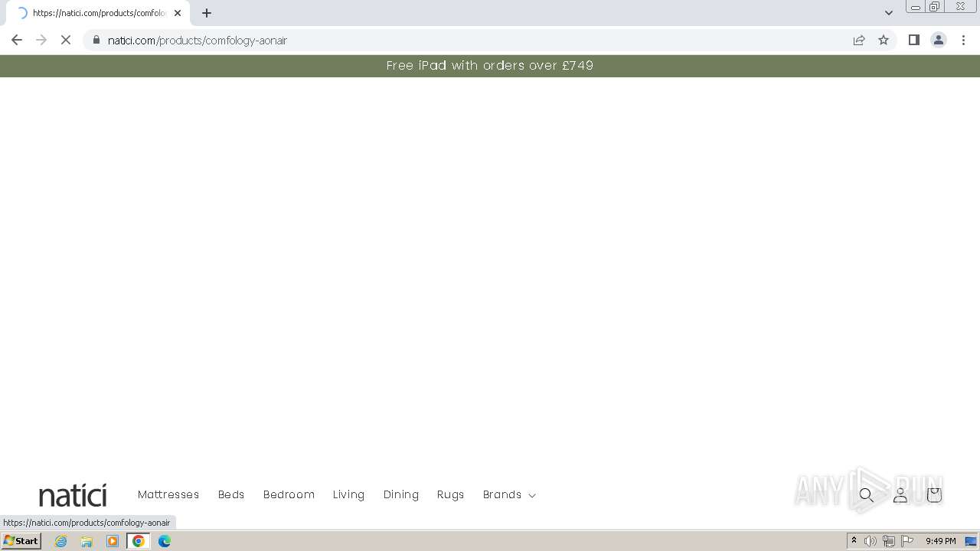The width and height of the screenshot is (980, 551).
Task: Open media player from taskbar
Action: pyautogui.click(x=113, y=541)
